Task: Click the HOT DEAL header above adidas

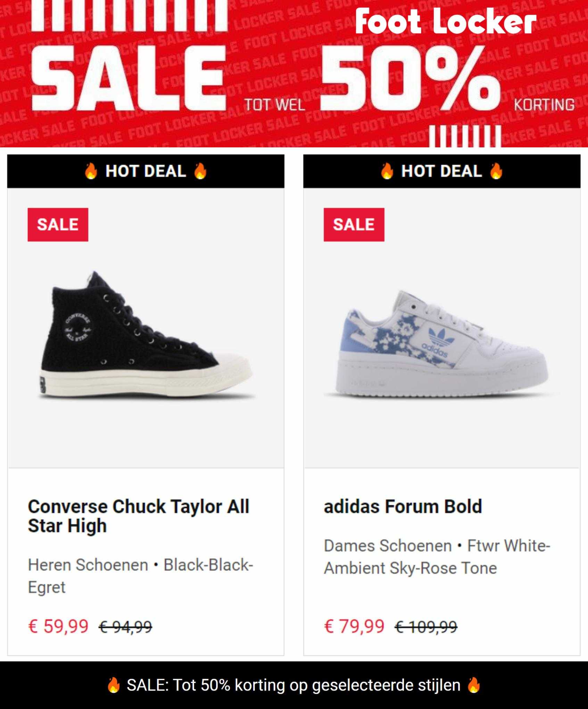Action: coord(442,171)
